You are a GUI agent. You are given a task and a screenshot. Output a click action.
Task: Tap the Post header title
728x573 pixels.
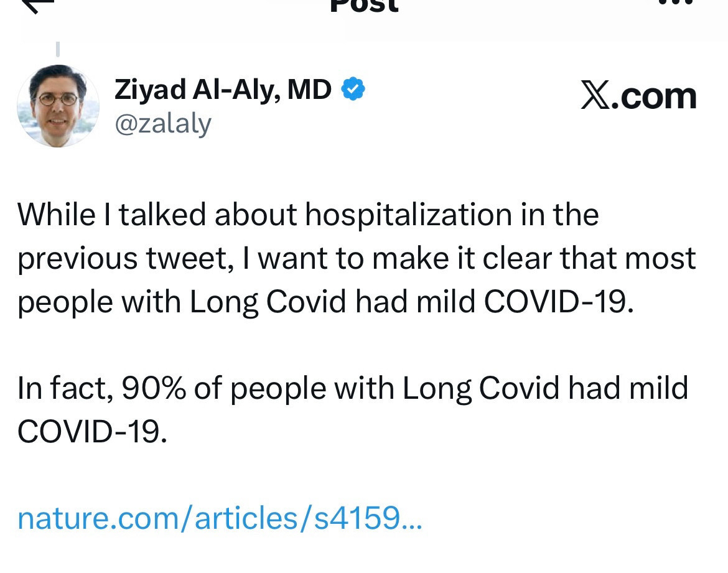pos(364,5)
